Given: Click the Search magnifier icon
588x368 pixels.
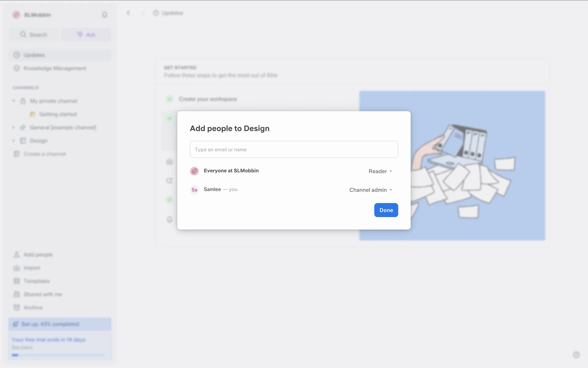Looking at the screenshot, I should [23, 34].
